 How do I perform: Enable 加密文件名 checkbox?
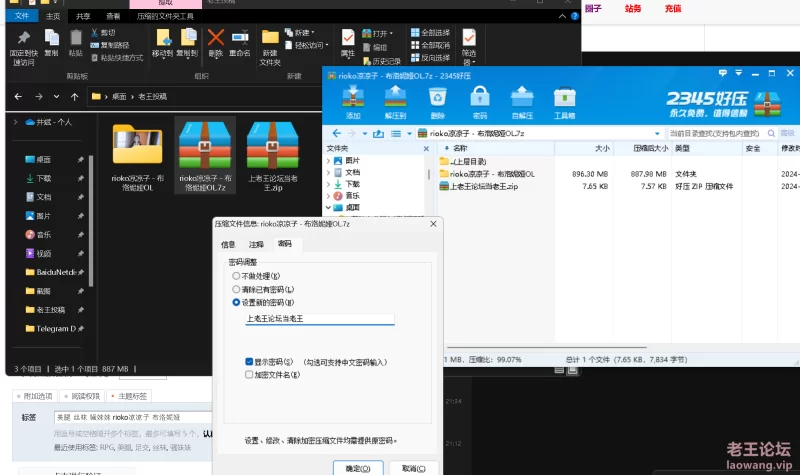click(249, 374)
